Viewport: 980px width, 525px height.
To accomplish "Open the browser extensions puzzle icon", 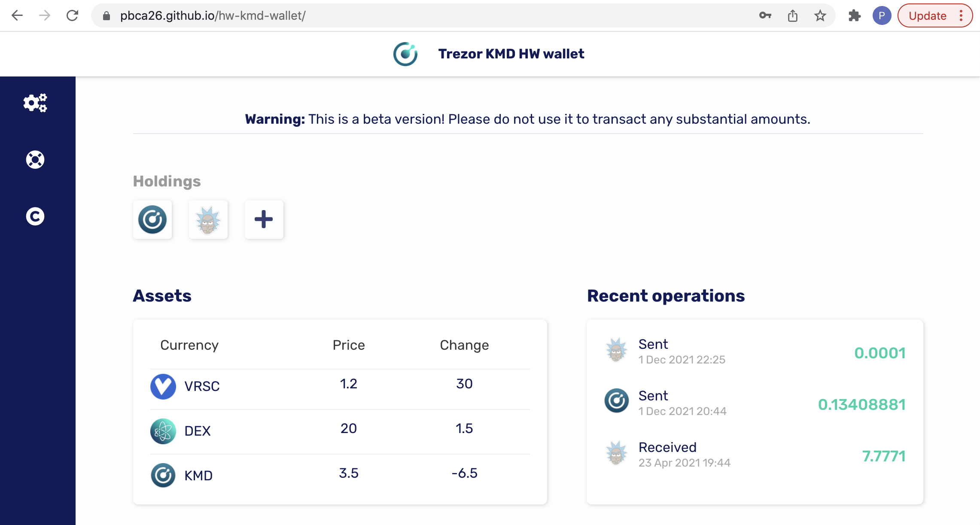I will pyautogui.click(x=854, y=16).
